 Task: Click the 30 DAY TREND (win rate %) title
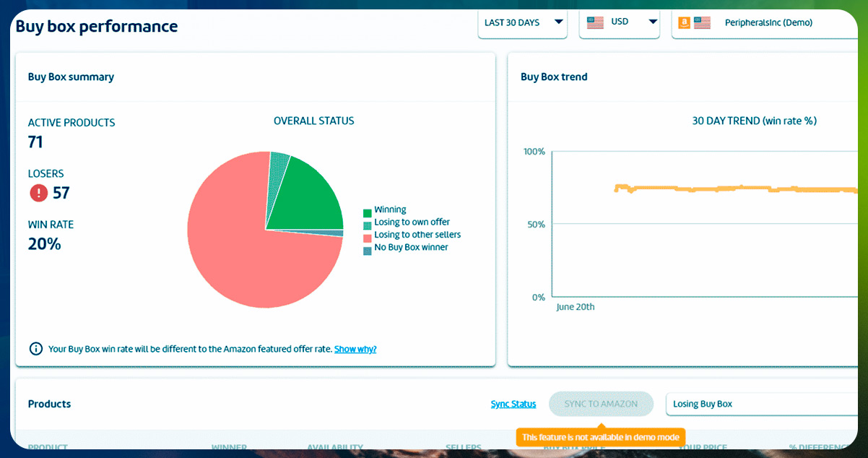755,121
